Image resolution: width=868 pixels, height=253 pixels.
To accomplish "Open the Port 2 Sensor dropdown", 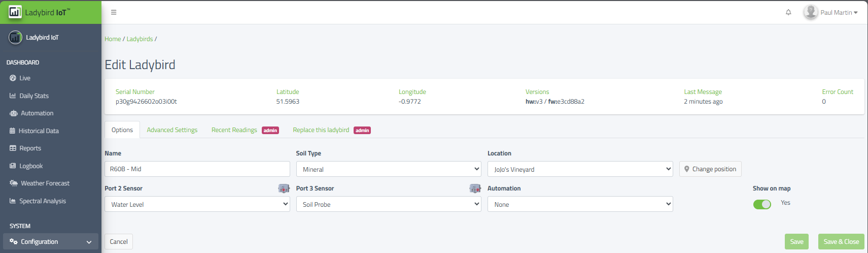I will [x=197, y=204].
